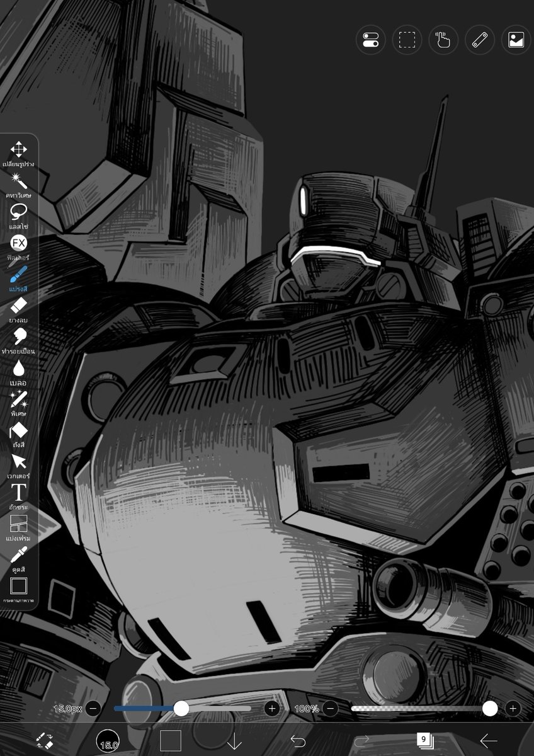Tap the down arrow to hide toolbar

tap(234, 741)
